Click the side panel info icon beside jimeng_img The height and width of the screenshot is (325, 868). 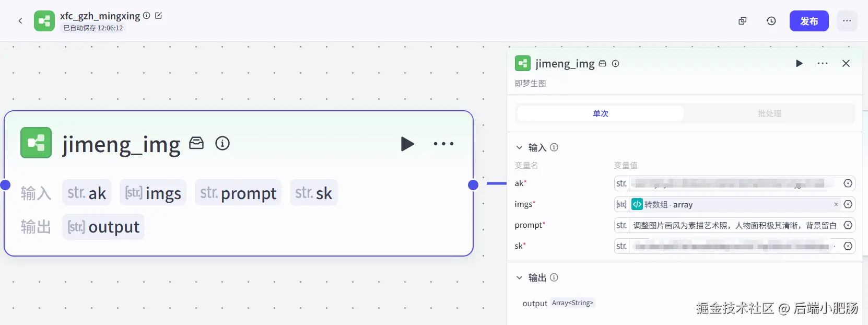point(616,63)
